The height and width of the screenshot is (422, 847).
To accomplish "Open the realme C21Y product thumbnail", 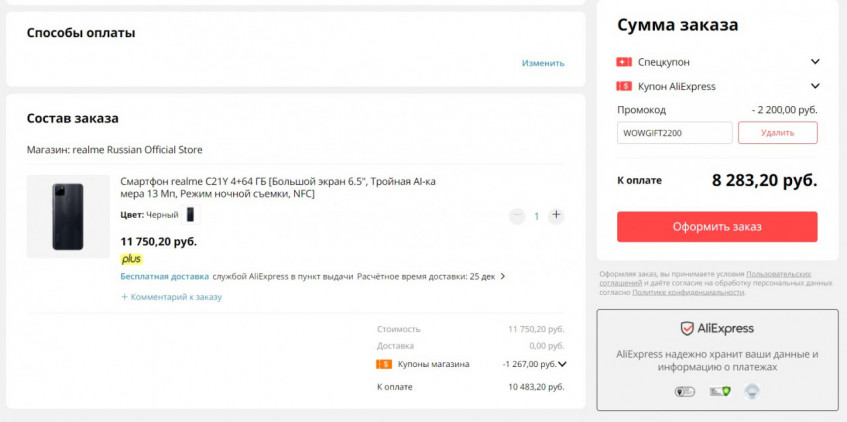I will click(x=68, y=216).
